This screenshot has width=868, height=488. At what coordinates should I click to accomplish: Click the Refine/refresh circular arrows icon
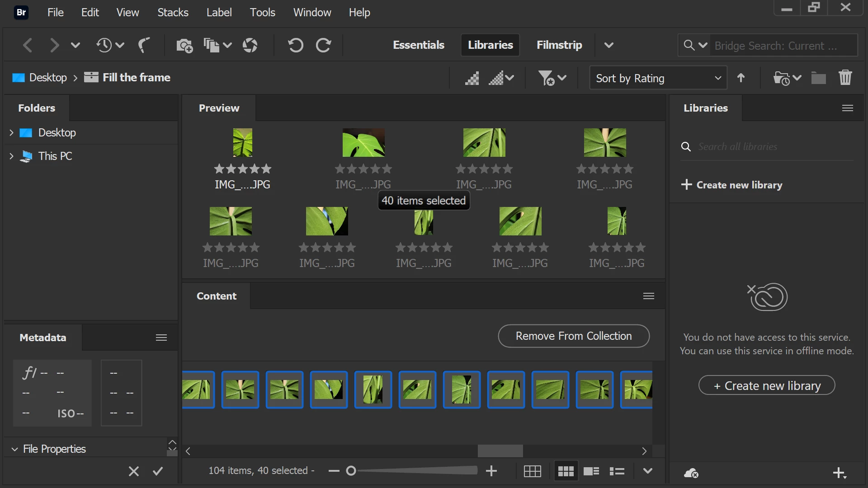(x=250, y=45)
